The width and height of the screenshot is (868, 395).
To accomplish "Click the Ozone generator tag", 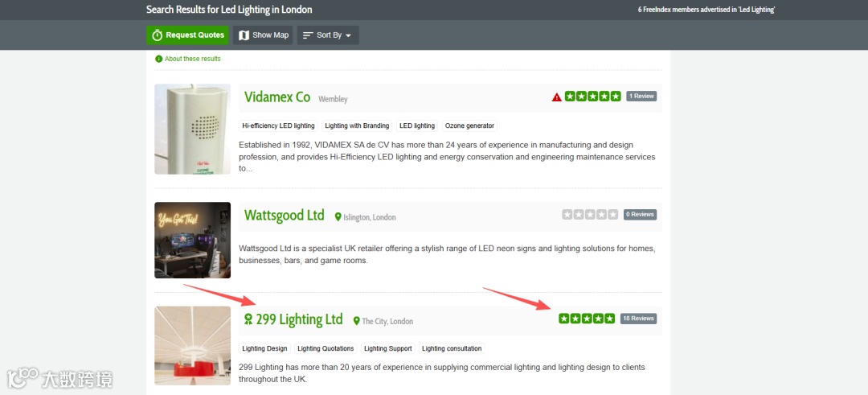I will (469, 125).
